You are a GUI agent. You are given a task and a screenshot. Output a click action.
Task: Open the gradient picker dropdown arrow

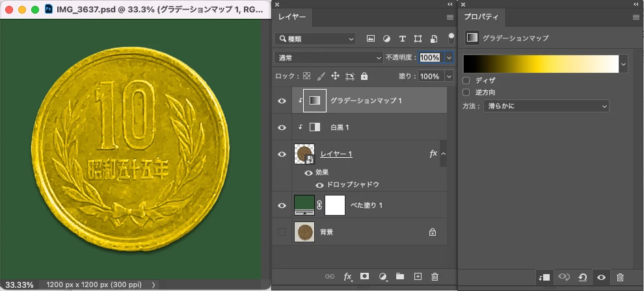point(624,64)
